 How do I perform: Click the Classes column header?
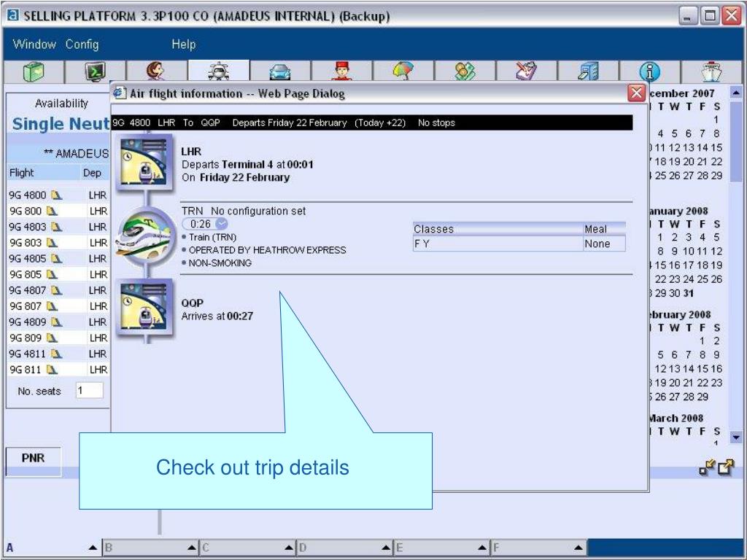coord(498,229)
